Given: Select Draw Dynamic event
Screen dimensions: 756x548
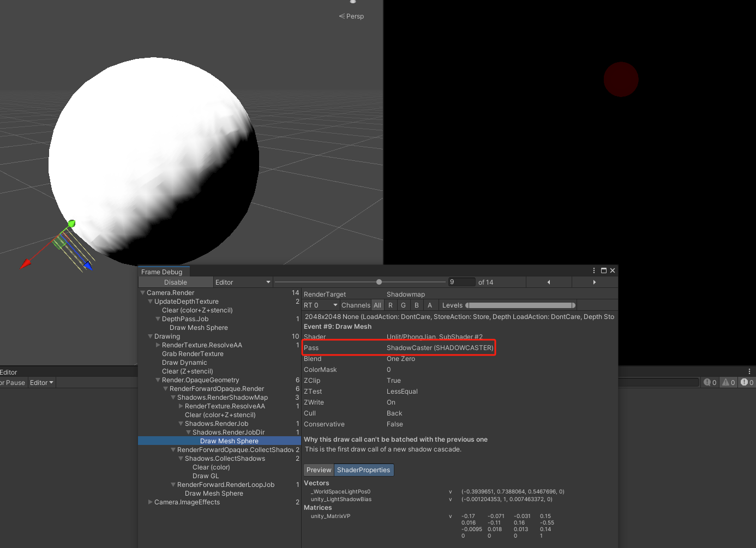Looking at the screenshot, I should click(184, 363).
